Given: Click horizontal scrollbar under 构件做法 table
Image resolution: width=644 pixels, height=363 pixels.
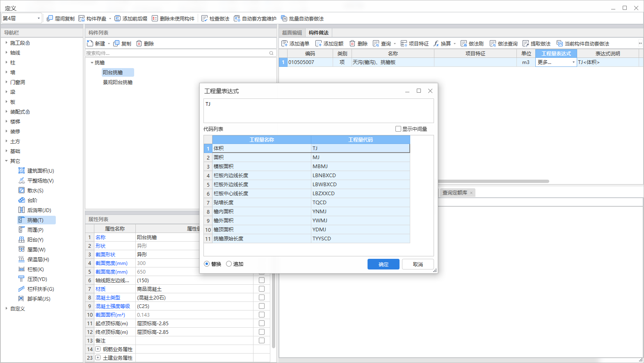Looking at the screenshot, I should pyautogui.click(x=493, y=181).
